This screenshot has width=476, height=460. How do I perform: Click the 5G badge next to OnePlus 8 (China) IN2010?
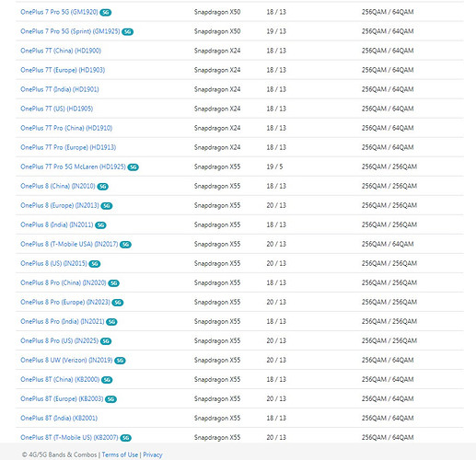pyautogui.click(x=102, y=187)
